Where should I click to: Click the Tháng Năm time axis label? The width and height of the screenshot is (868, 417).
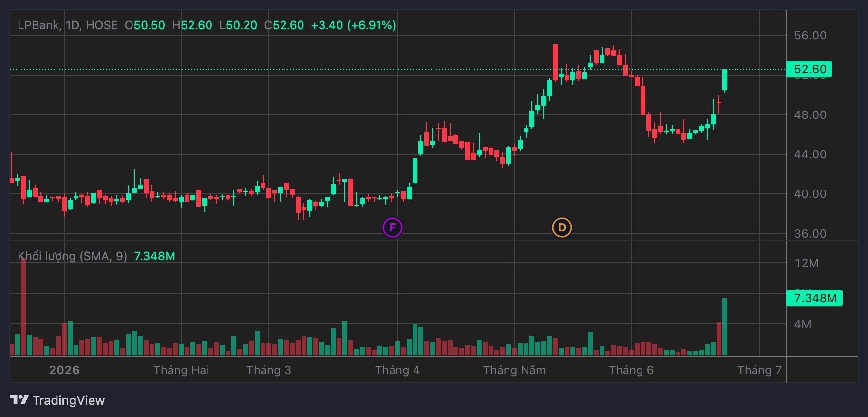[x=514, y=370]
